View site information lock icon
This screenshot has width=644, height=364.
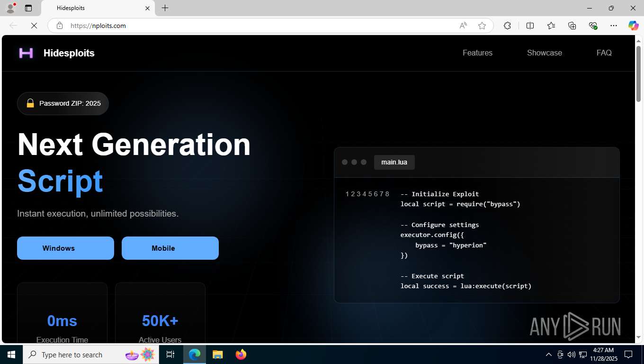click(x=60, y=26)
